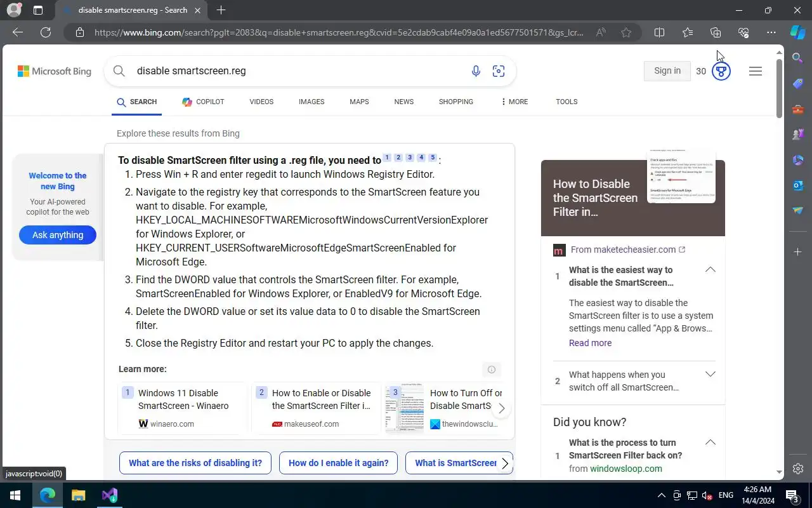This screenshot has height=508, width=812.
Task: Open Bing hamburger menu
Action: (x=755, y=71)
